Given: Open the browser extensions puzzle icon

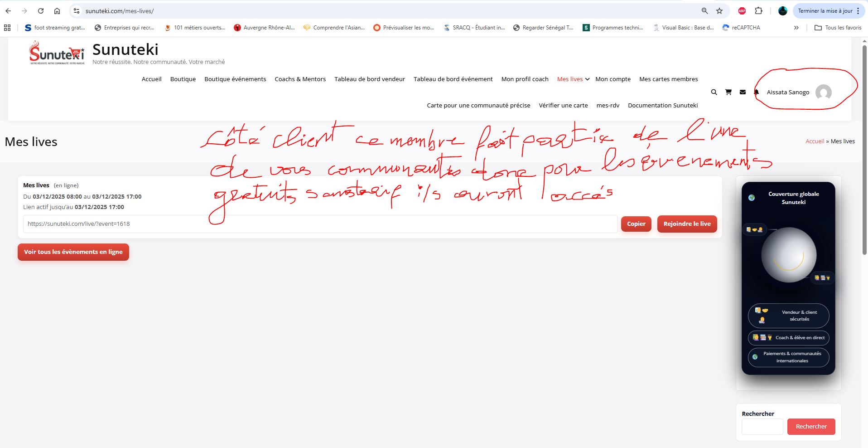Looking at the screenshot, I should [759, 10].
